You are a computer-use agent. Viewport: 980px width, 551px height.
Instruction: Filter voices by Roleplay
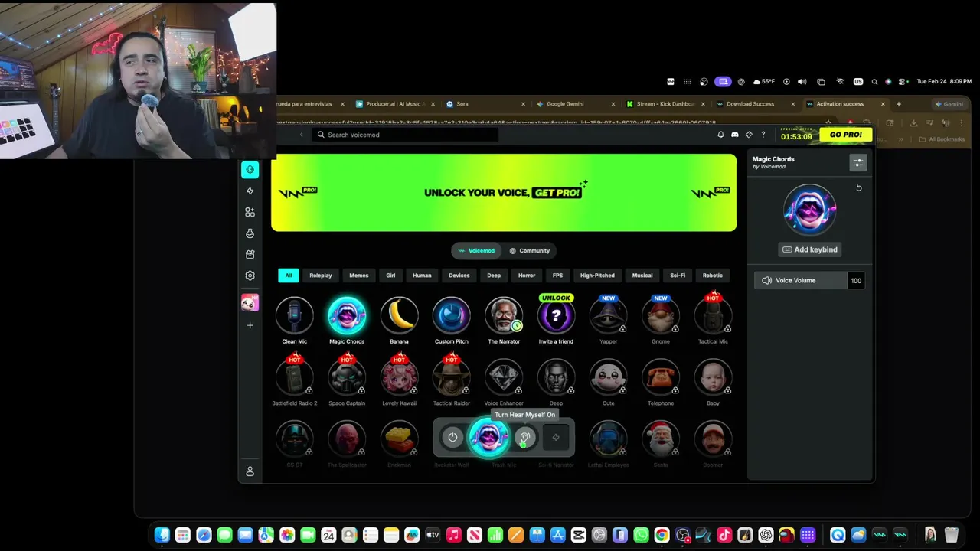[x=321, y=275]
